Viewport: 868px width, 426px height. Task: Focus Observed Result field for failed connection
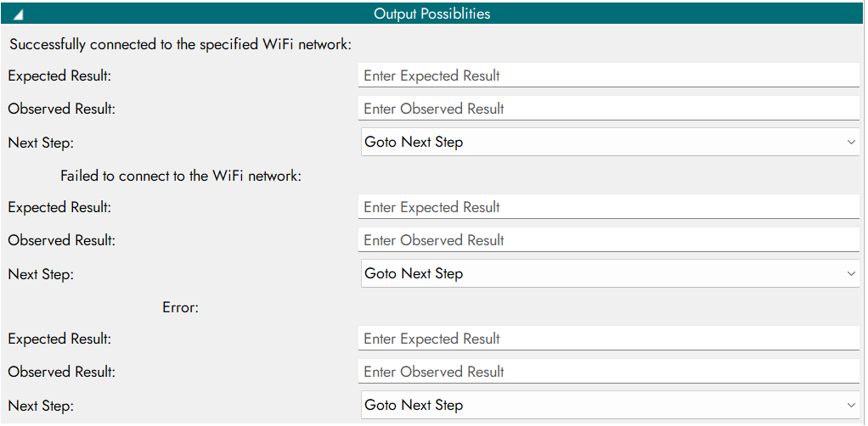click(x=608, y=240)
